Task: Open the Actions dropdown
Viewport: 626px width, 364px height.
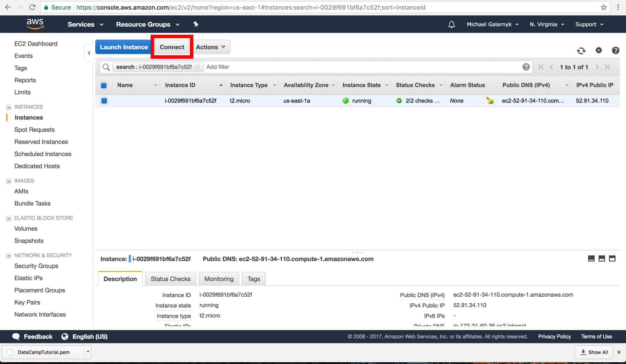Action: [x=210, y=47]
